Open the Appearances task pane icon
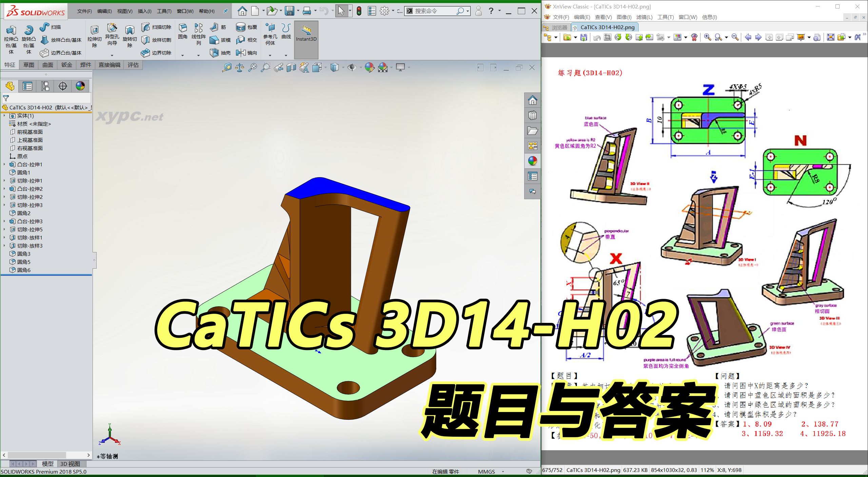The image size is (868, 477). 532,161
